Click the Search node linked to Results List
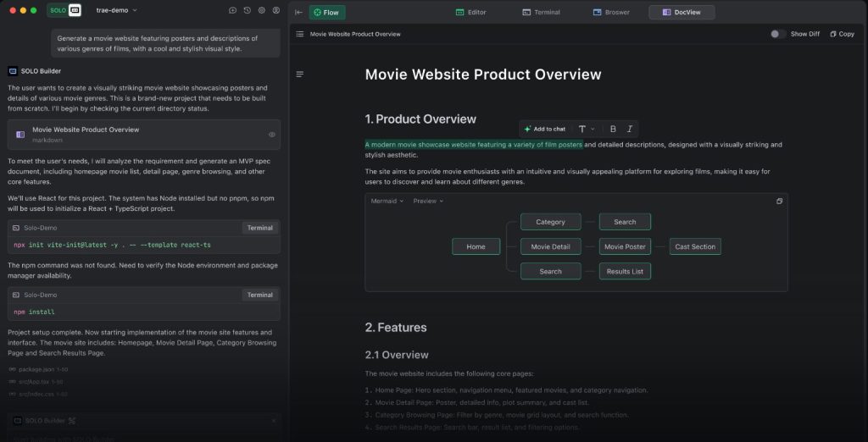868x442 pixels. coord(551,272)
